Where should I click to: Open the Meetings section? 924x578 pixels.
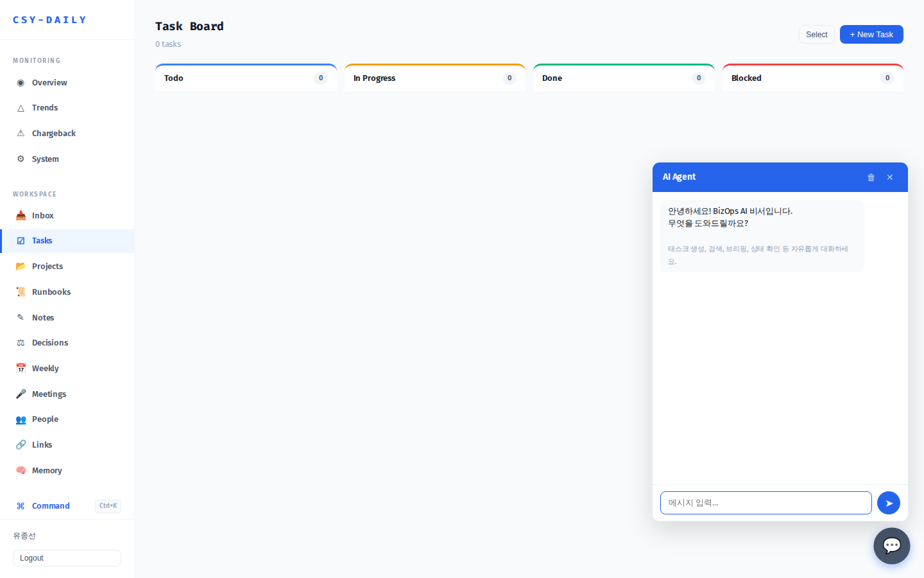[48, 394]
